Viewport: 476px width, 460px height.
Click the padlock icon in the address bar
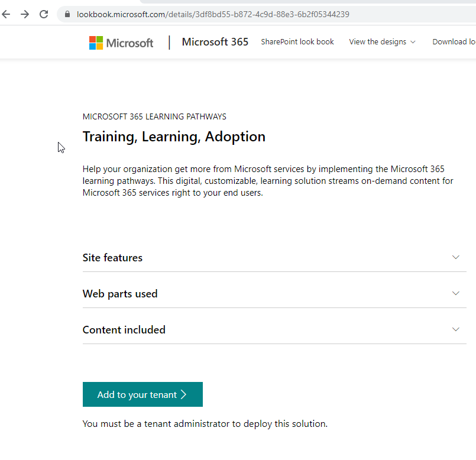pyautogui.click(x=67, y=14)
